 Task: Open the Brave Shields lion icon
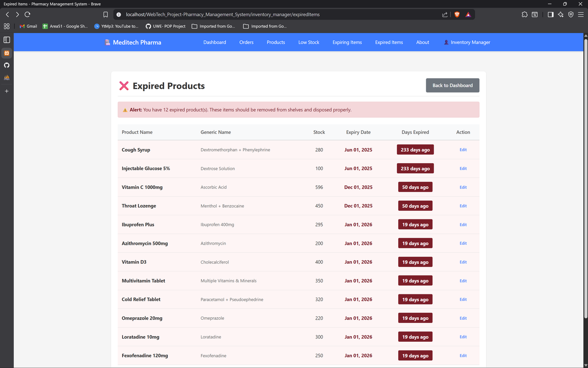pos(457,14)
